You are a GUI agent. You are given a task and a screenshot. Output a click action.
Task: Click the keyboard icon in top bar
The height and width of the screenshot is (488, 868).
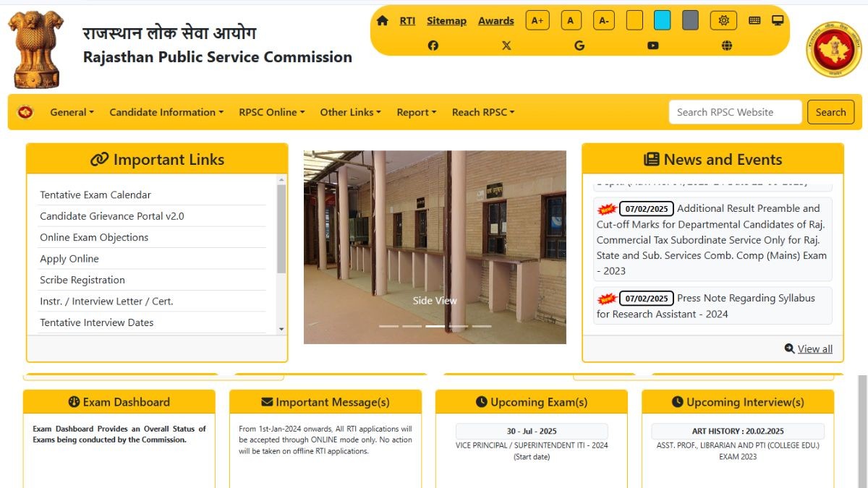point(754,20)
